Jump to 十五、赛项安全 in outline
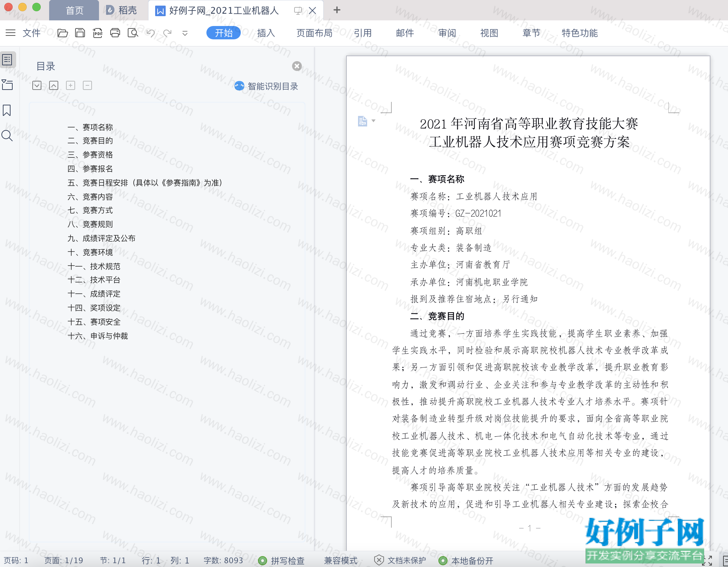The width and height of the screenshot is (728, 567). click(94, 322)
